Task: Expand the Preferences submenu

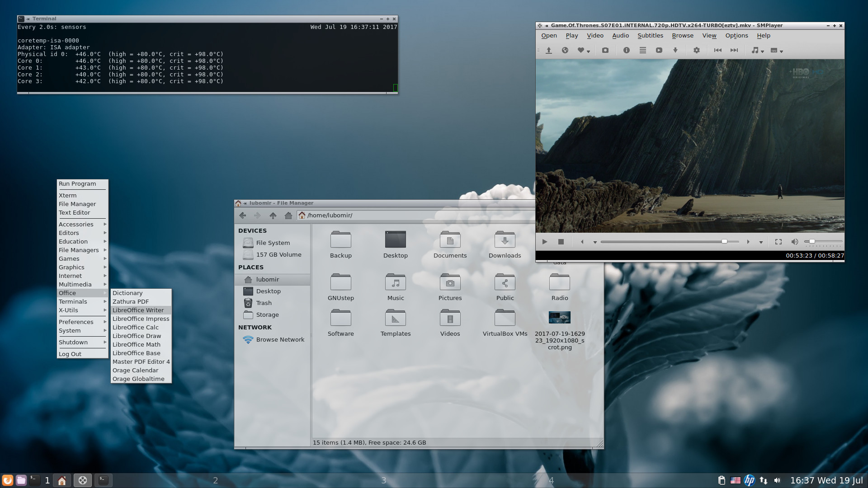Action: coord(82,322)
